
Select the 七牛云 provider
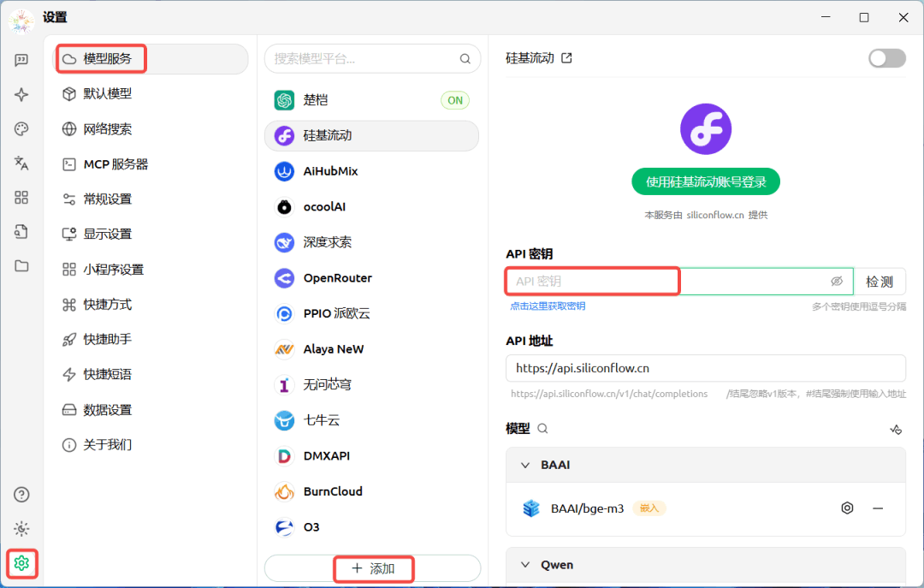point(372,420)
